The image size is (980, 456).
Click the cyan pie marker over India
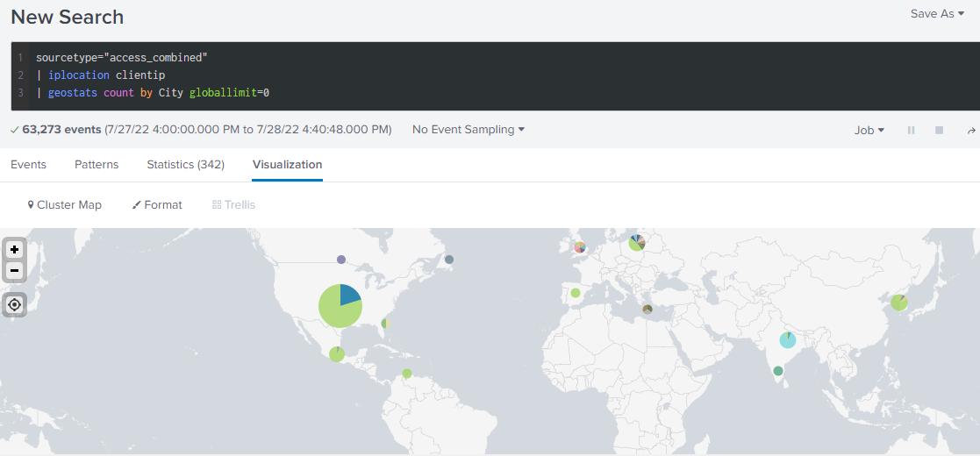[788, 339]
